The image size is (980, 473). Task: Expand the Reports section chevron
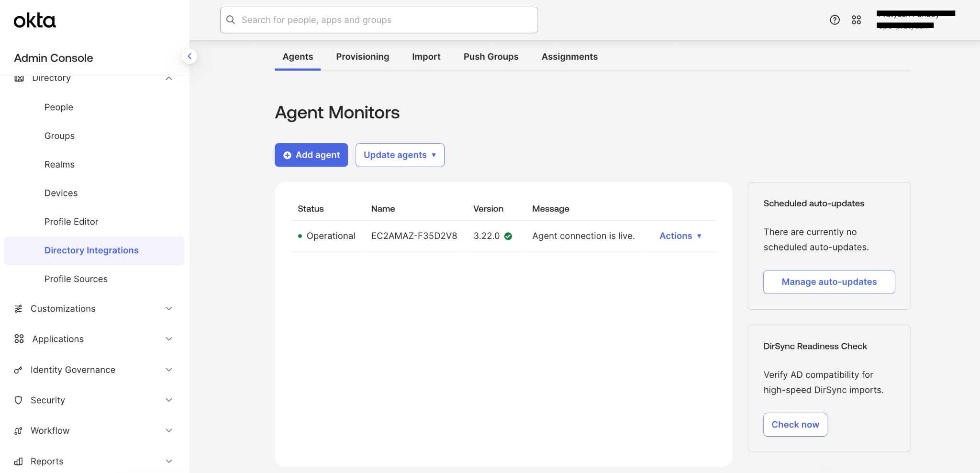point(169,461)
